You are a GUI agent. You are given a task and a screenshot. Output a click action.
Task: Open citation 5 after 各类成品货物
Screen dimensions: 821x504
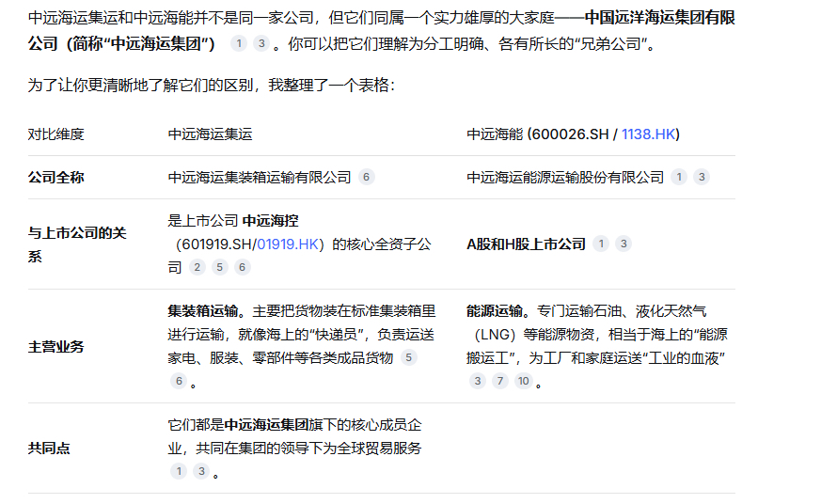click(x=408, y=358)
